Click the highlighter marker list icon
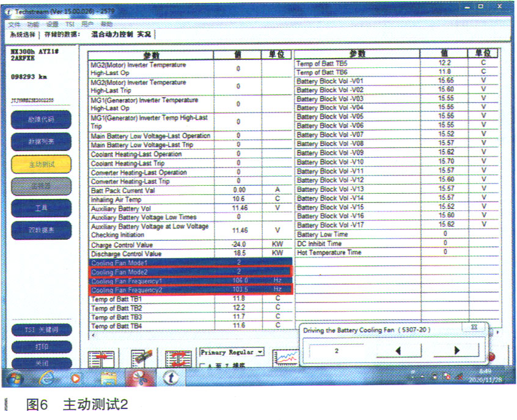Screen dimensions: 517x420 pos(142,358)
